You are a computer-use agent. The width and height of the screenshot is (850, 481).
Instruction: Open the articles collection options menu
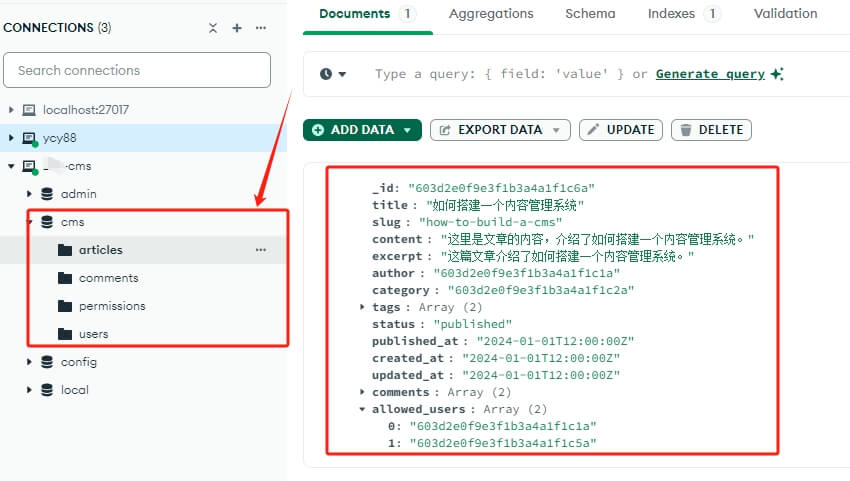tap(261, 250)
